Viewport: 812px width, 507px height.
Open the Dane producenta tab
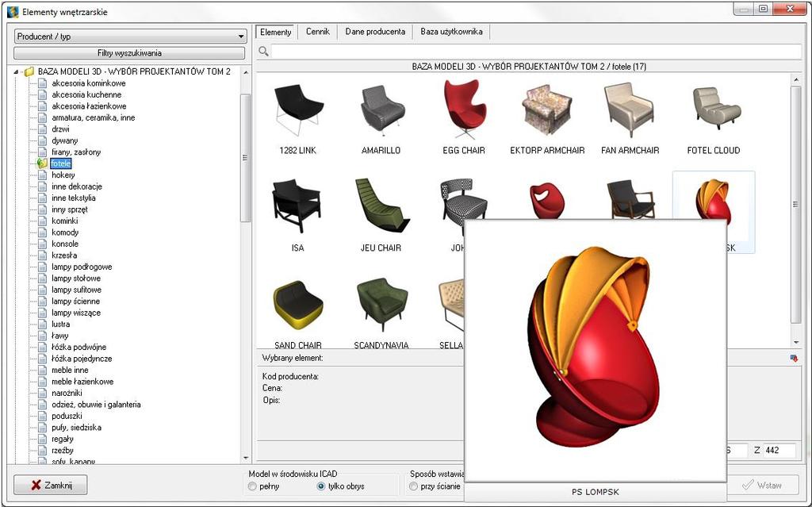[375, 32]
